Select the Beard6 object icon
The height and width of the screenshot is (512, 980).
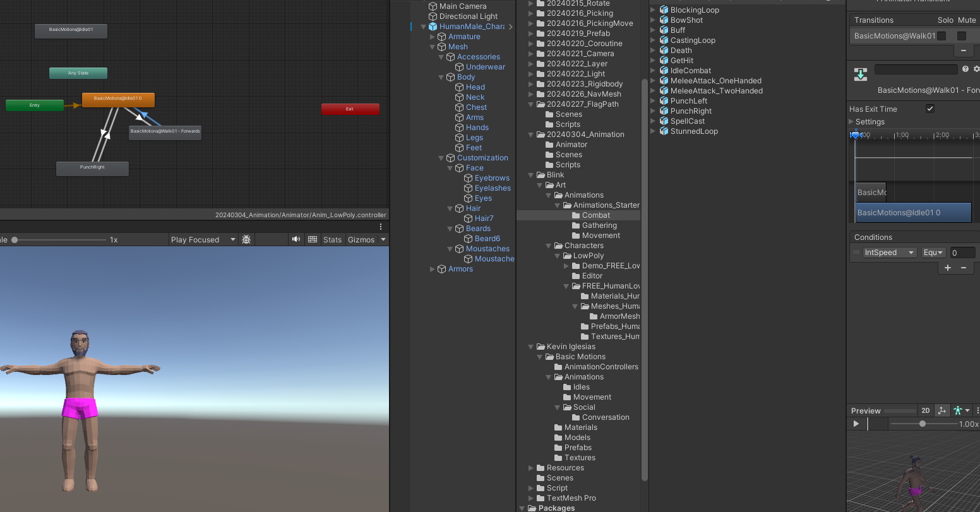[x=468, y=239]
